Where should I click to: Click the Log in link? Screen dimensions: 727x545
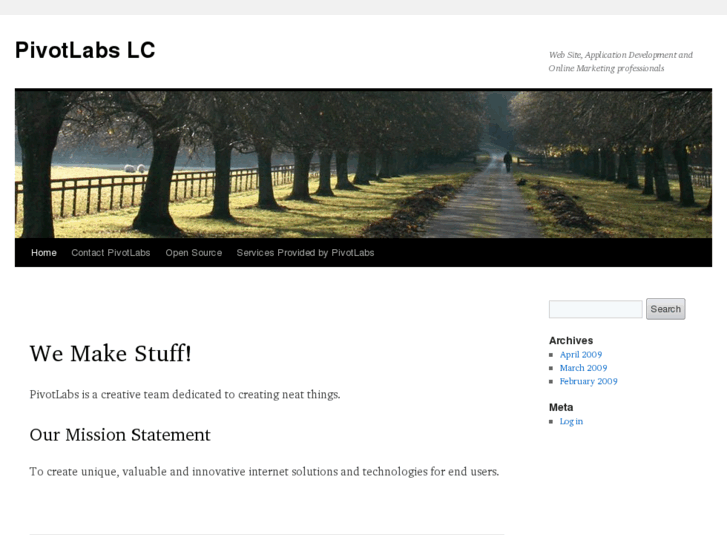[x=571, y=422]
